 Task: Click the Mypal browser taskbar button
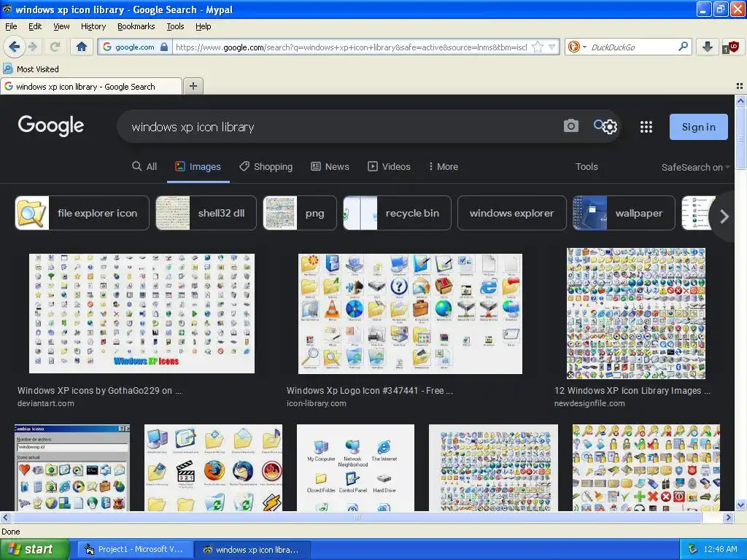pos(252,550)
